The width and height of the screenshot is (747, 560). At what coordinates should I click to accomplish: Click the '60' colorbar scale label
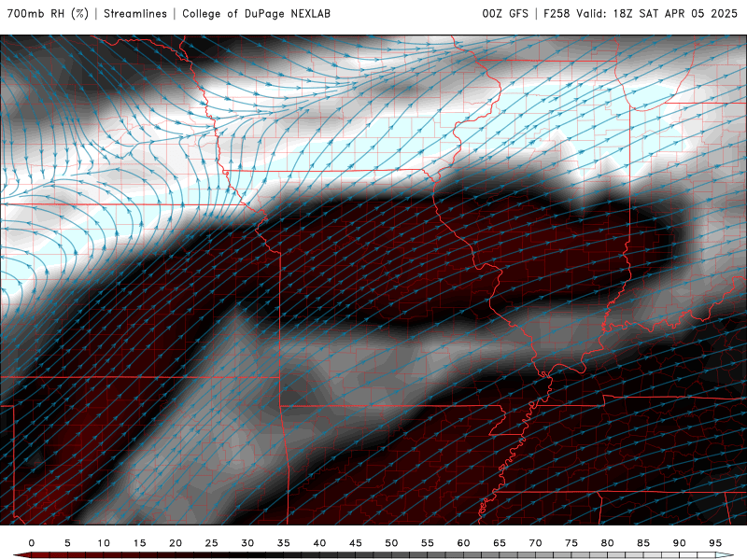pos(463,543)
